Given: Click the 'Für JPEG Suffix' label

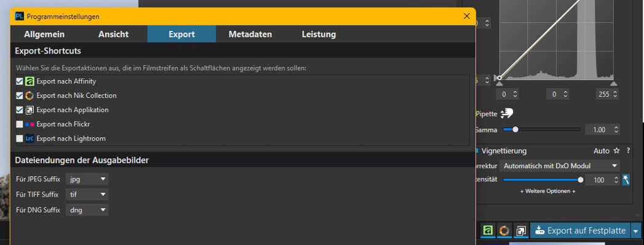Looking at the screenshot, I should 38,179.
